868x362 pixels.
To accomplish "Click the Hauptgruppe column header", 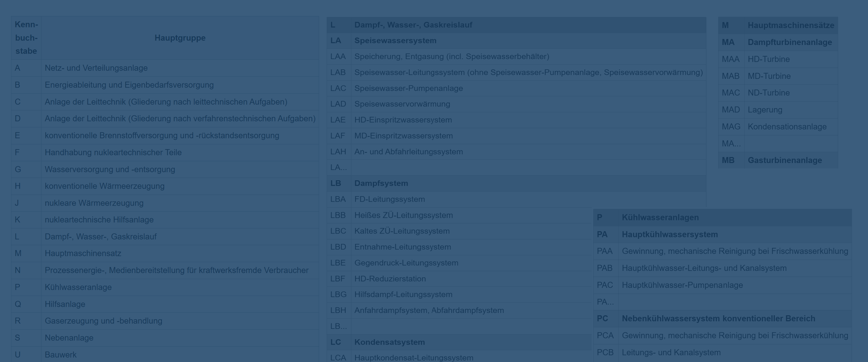I will pyautogui.click(x=180, y=38).
